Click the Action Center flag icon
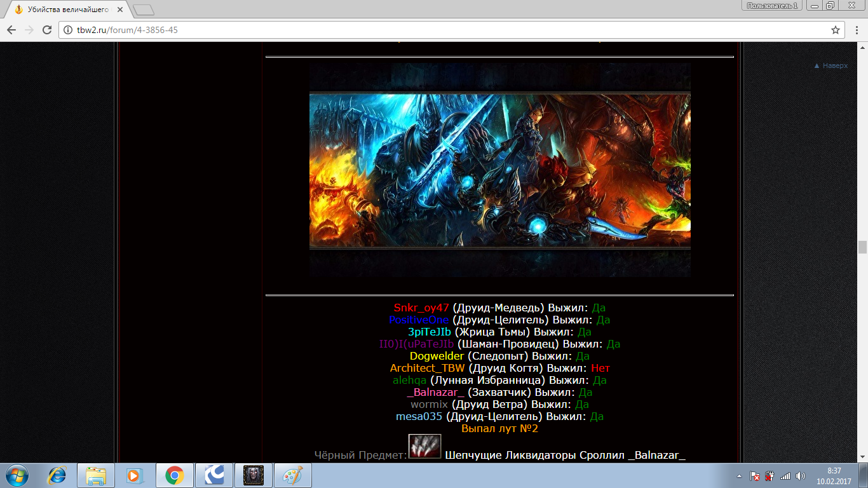 tap(755, 475)
